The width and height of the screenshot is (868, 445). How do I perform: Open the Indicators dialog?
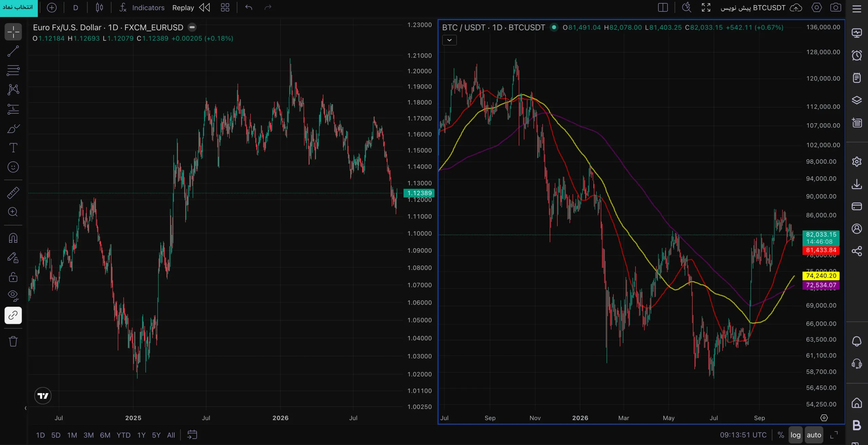point(142,7)
